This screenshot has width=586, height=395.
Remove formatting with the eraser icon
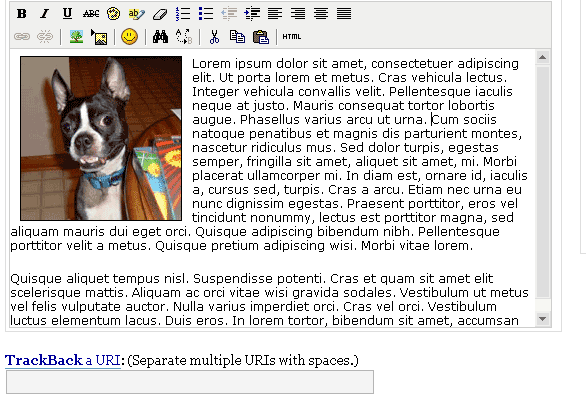pyautogui.click(x=160, y=14)
